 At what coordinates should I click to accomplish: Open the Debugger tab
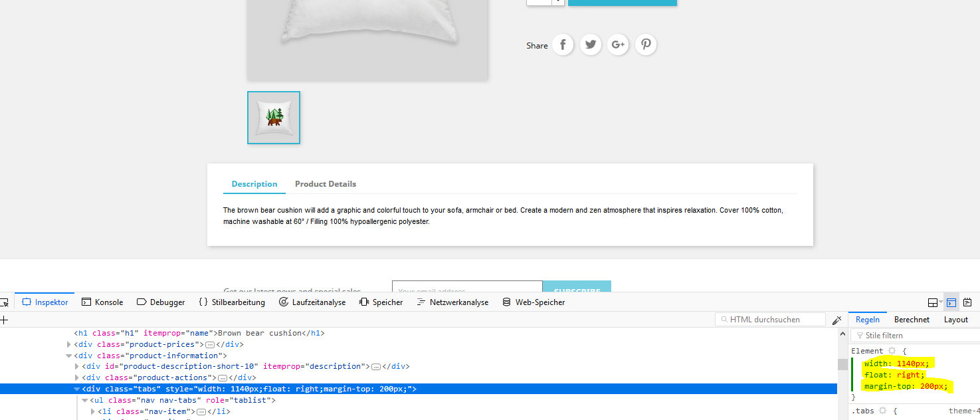click(161, 302)
